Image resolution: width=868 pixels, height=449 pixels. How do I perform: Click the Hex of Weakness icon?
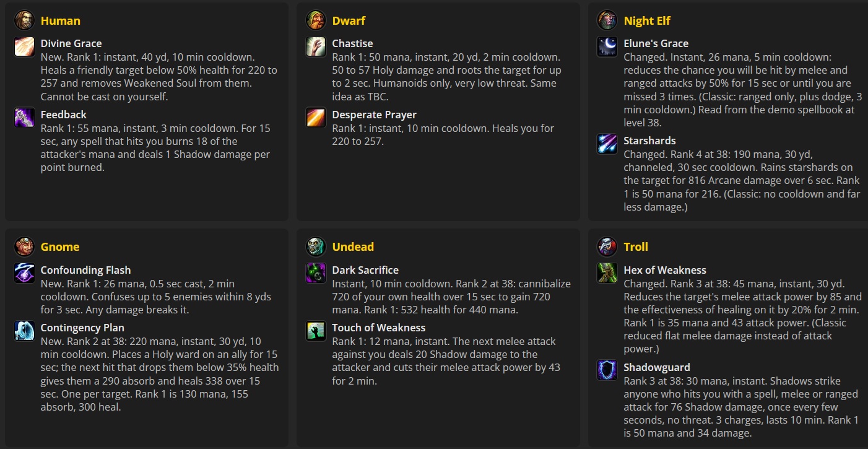[x=607, y=273]
